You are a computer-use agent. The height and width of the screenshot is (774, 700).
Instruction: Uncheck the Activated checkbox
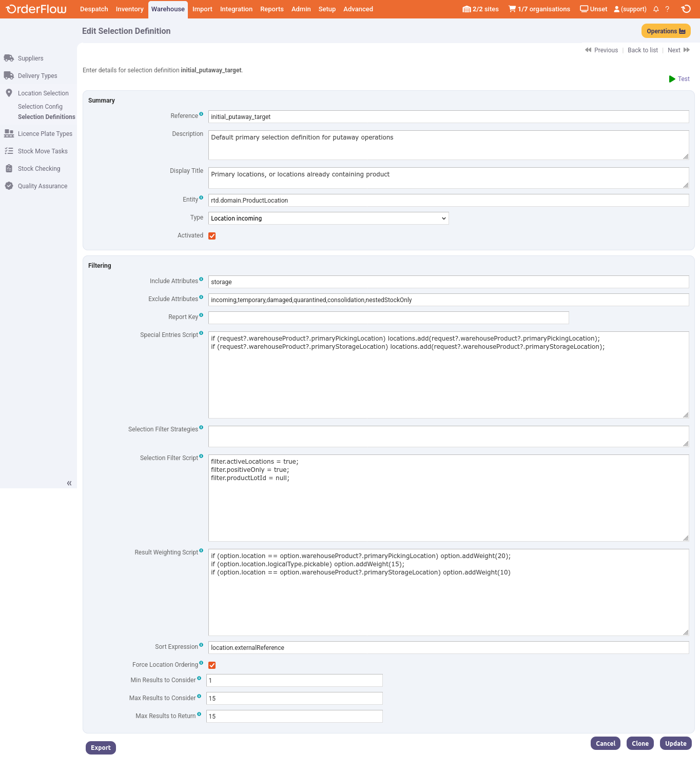pos(212,236)
